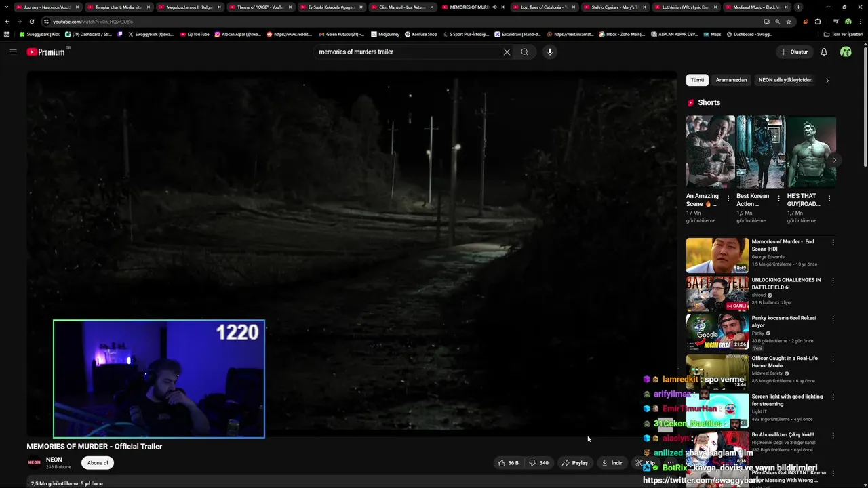
Task: Mute the MEMORIES OF MURD tab speaker icon
Action: coord(494,7)
